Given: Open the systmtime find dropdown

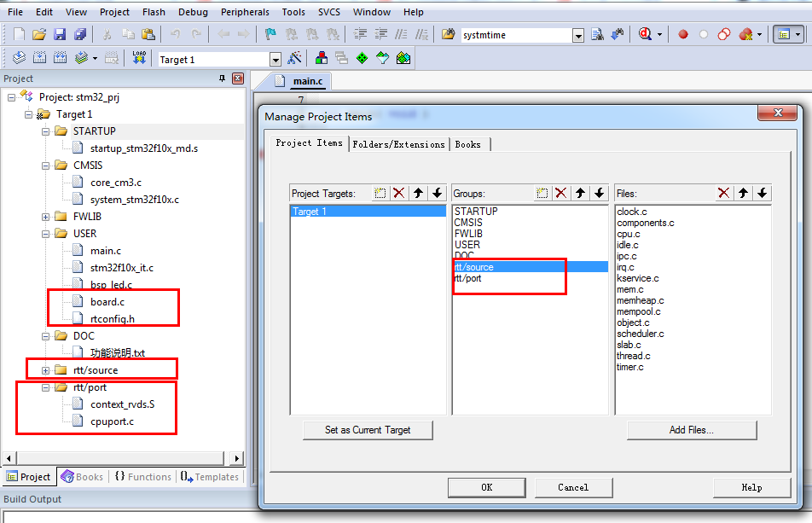Looking at the screenshot, I should 578,36.
